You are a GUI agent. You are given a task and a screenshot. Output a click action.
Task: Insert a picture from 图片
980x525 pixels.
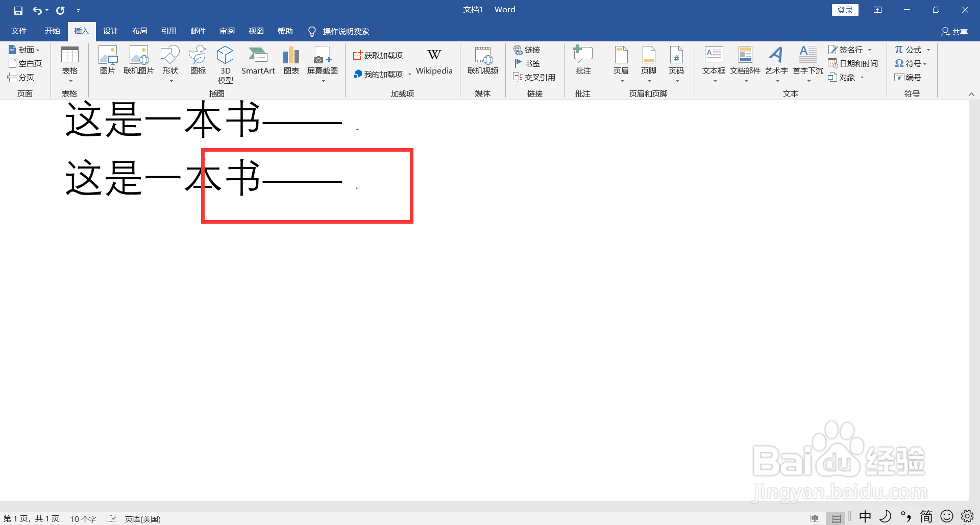pos(108,62)
